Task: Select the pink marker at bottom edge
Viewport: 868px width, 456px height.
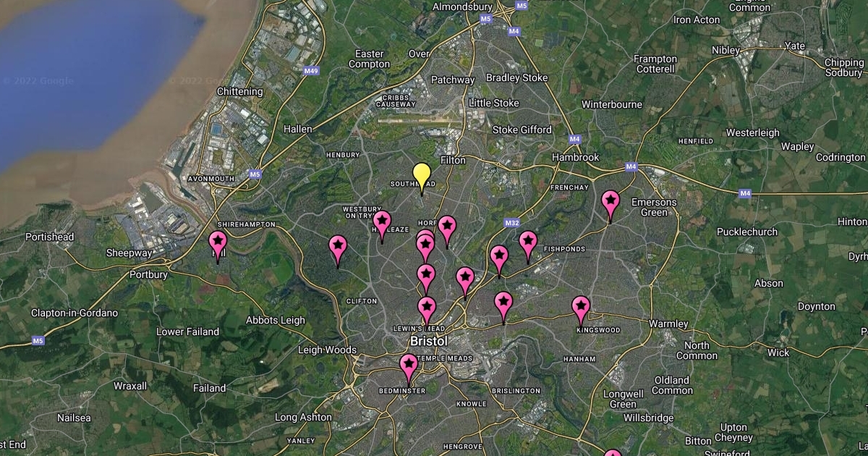Action: 613,453
